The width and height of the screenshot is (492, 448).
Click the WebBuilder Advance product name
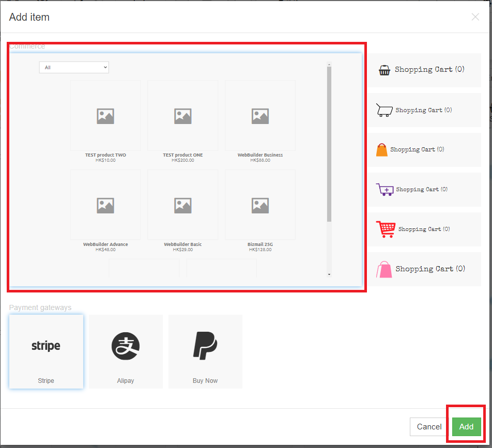click(105, 244)
